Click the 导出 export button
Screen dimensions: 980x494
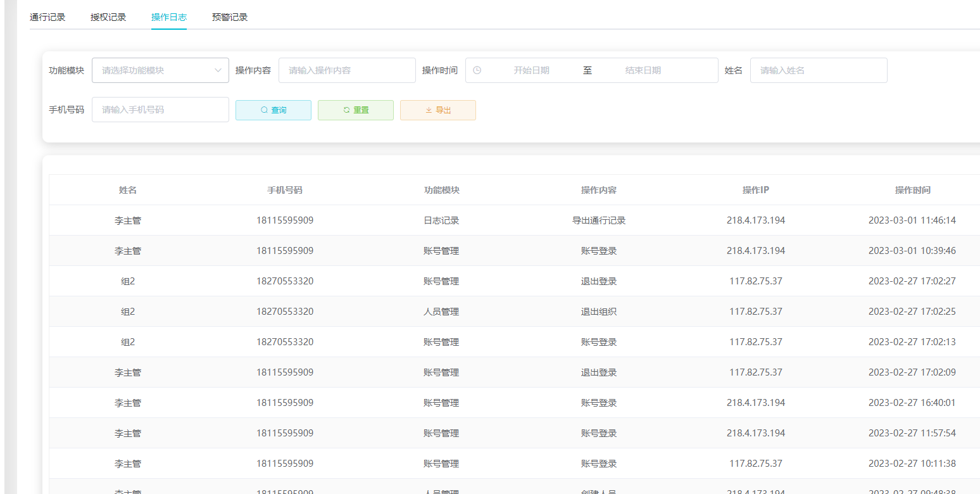438,110
